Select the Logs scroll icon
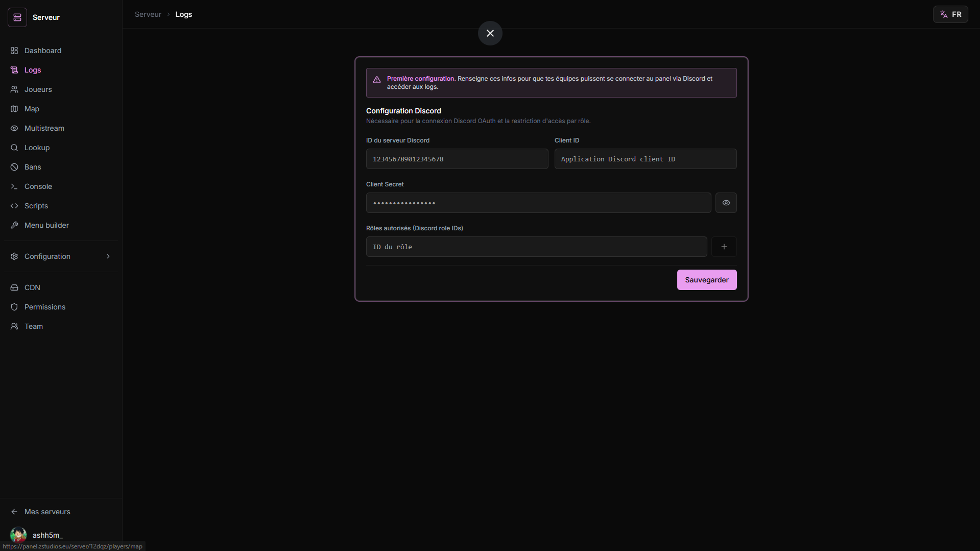980x551 pixels. pyautogui.click(x=14, y=70)
